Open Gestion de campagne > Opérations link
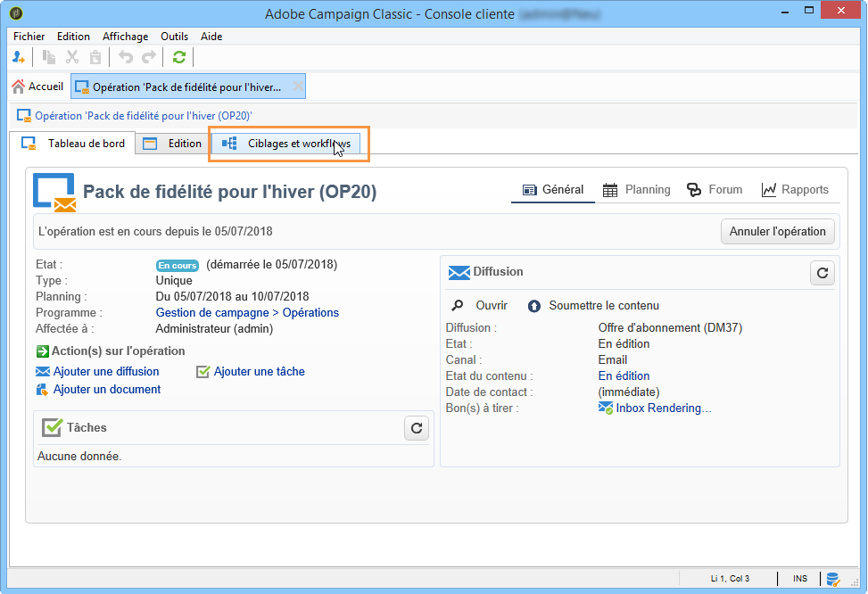The width and height of the screenshot is (868, 594). [x=247, y=313]
